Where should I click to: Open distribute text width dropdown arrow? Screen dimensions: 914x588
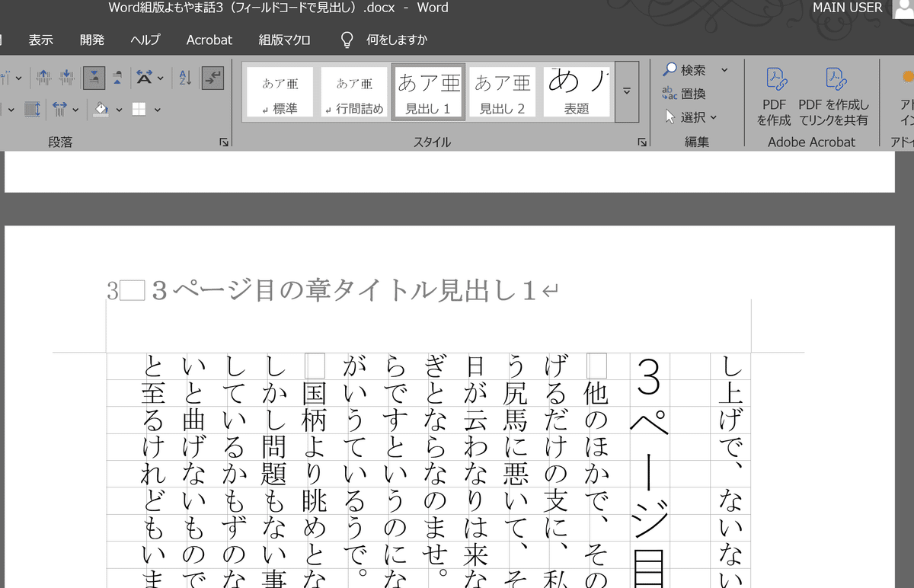pos(75,110)
